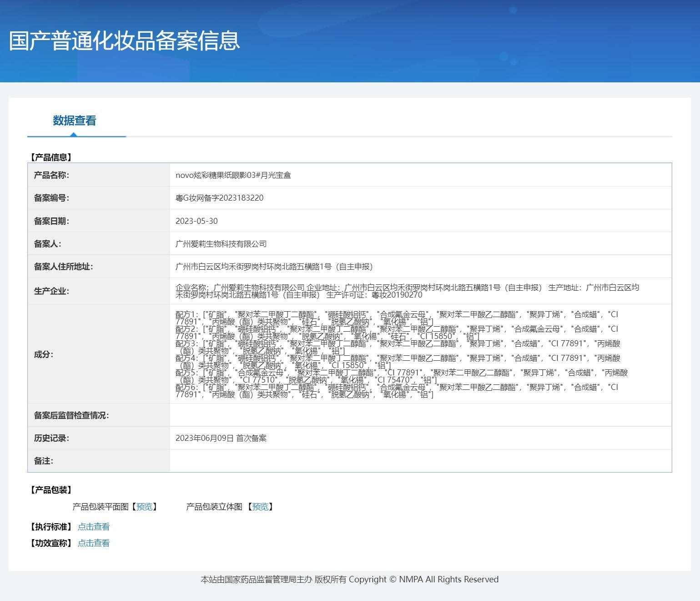Select filing date 2023-05-30
The image size is (700, 601).
pyautogui.click(x=196, y=221)
